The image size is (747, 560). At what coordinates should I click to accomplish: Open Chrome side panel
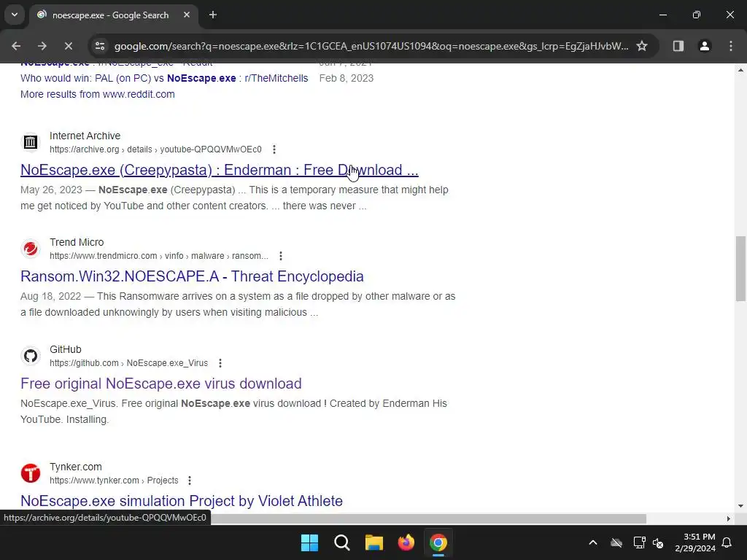[678, 46]
